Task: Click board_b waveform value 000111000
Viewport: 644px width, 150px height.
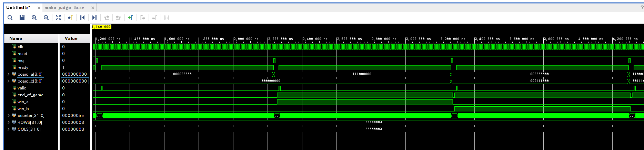Action: click(x=540, y=81)
